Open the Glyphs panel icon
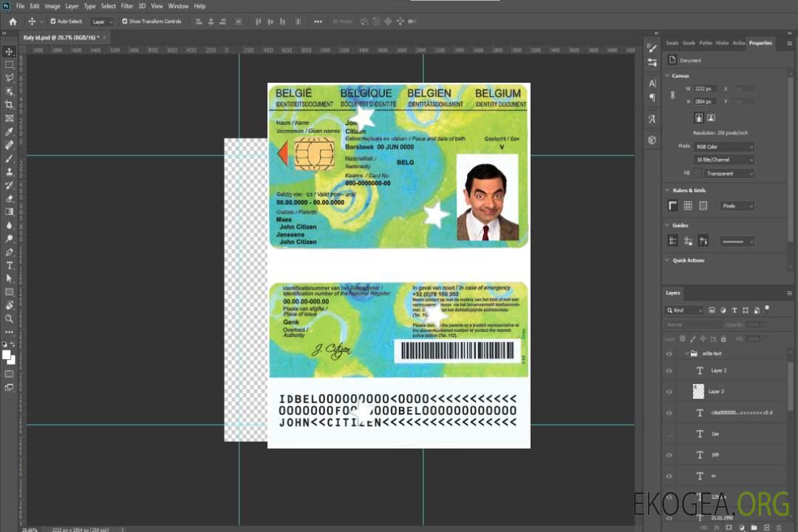 click(x=652, y=119)
